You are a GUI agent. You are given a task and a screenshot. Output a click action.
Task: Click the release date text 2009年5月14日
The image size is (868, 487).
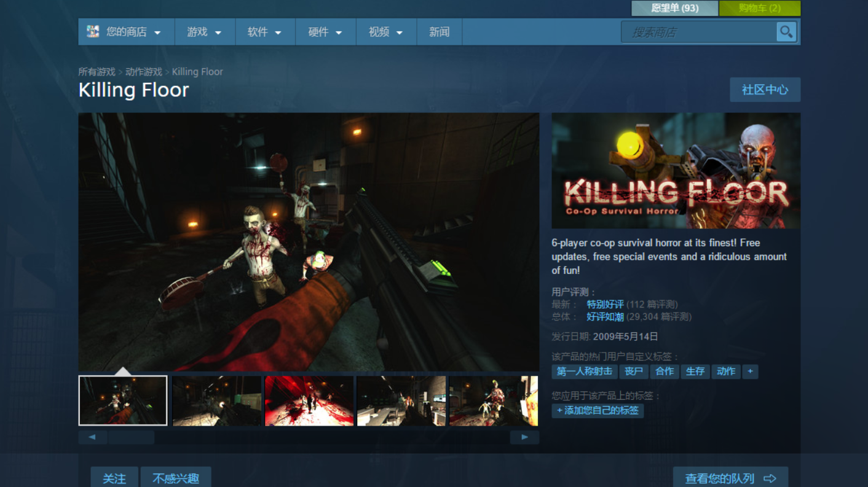pyautogui.click(x=626, y=337)
